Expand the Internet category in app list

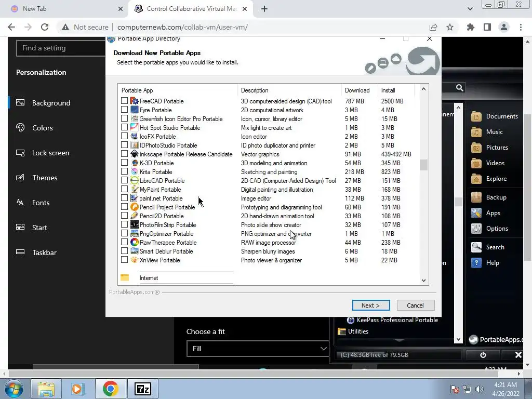pyautogui.click(x=149, y=278)
